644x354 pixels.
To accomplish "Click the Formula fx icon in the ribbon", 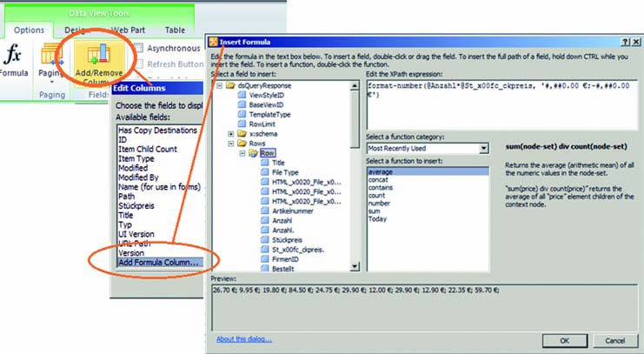I will click(12, 55).
